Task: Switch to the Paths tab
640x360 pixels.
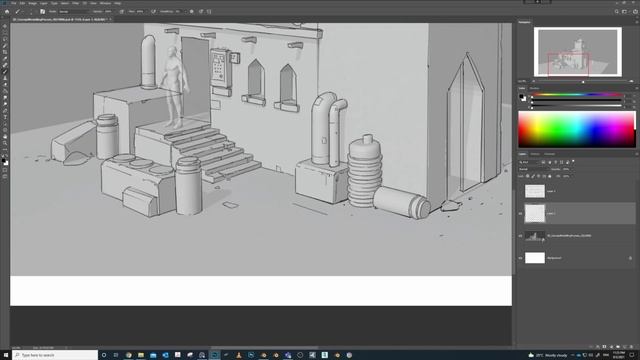Action: tap(549, 154)
